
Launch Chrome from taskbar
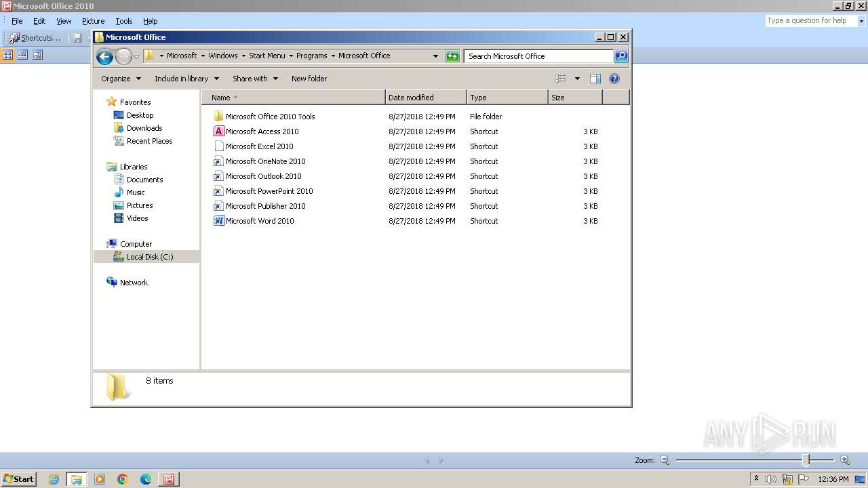(x=123, y=479)
